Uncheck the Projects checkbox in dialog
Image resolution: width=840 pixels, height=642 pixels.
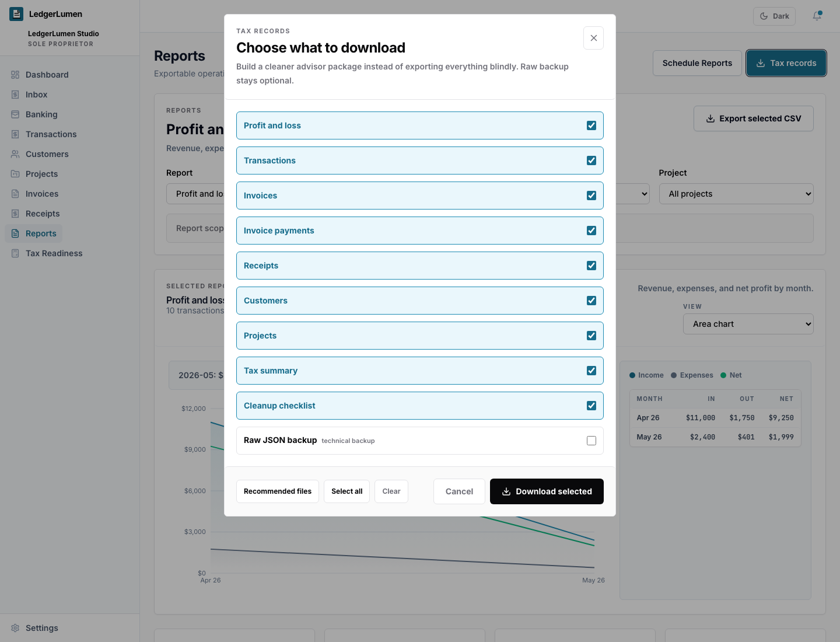591,336
